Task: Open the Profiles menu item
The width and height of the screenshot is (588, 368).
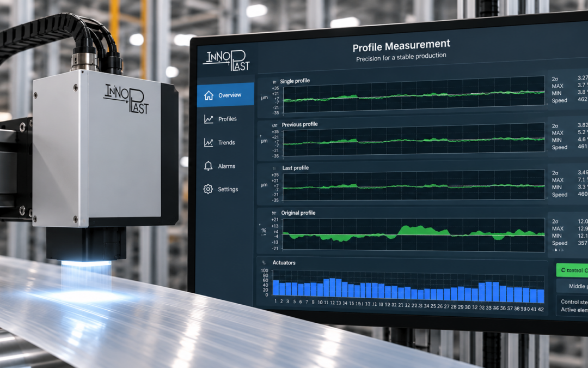Action: [x=226, y=119]
